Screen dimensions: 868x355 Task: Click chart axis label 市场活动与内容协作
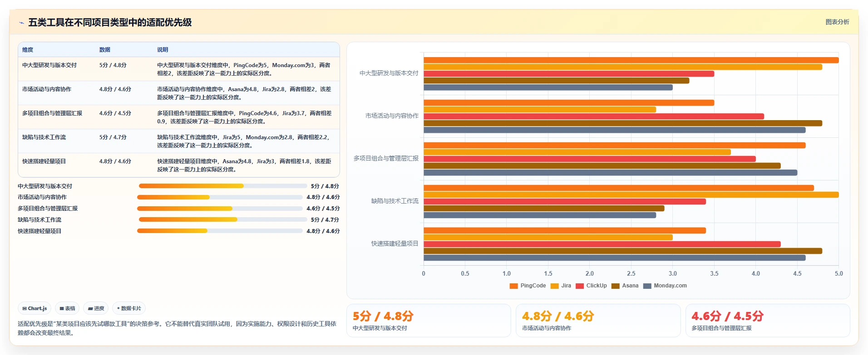click(x=392, y=116)
